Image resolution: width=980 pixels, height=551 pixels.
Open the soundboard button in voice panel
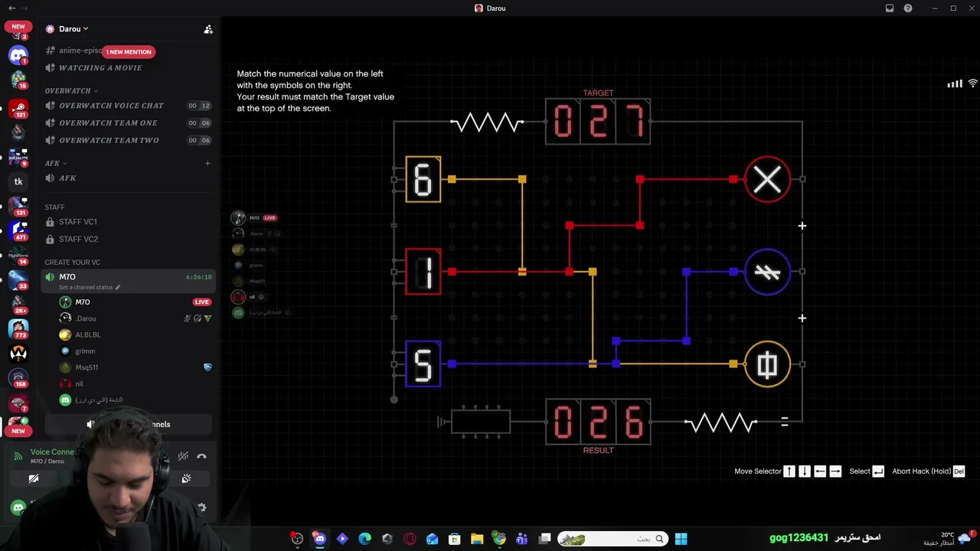[x=186, y=478]
